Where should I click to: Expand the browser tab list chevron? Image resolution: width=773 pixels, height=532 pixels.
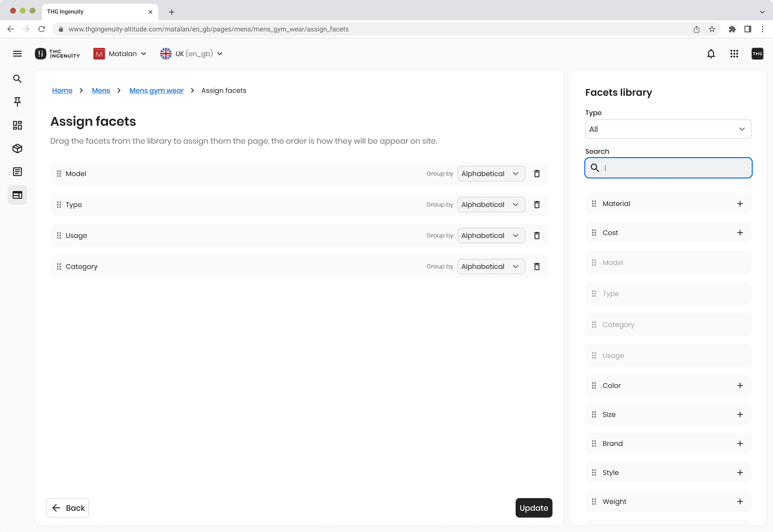pos(762,12)
